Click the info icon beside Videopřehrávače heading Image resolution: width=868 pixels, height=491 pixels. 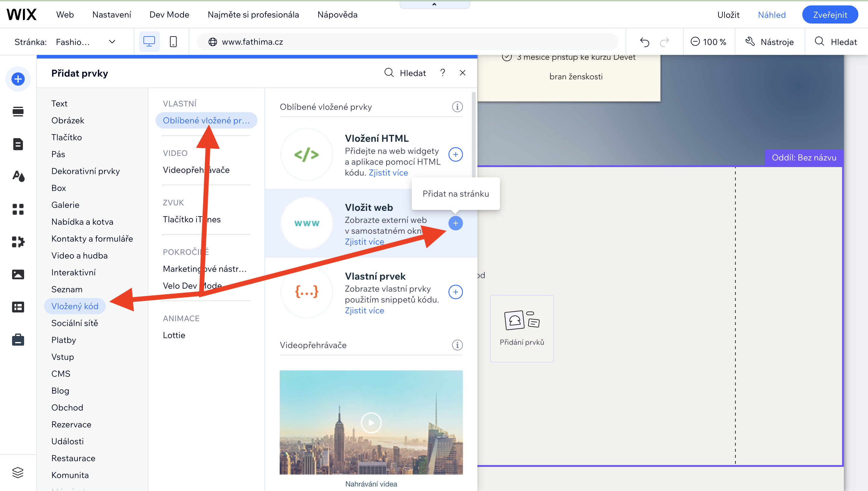point(457,345)
